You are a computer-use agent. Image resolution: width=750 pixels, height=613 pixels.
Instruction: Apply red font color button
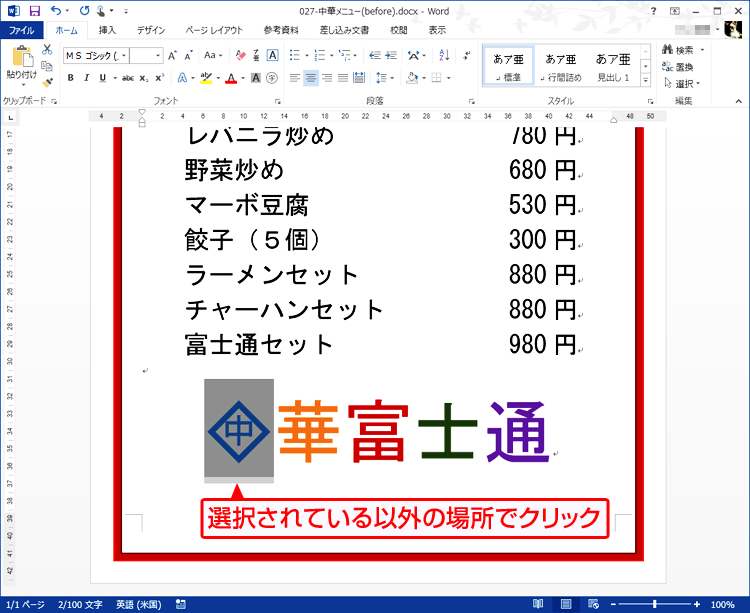click(231, 78)
